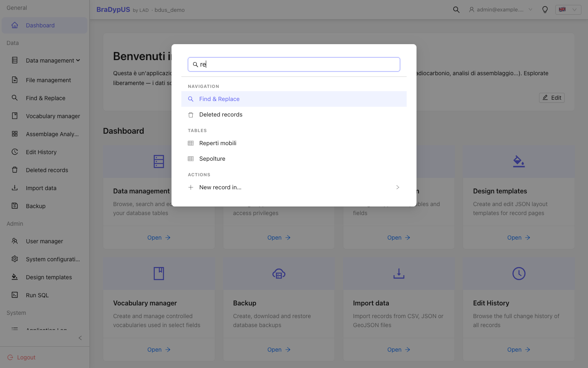
Task: Click the Logout link
Action: point(22,357)
